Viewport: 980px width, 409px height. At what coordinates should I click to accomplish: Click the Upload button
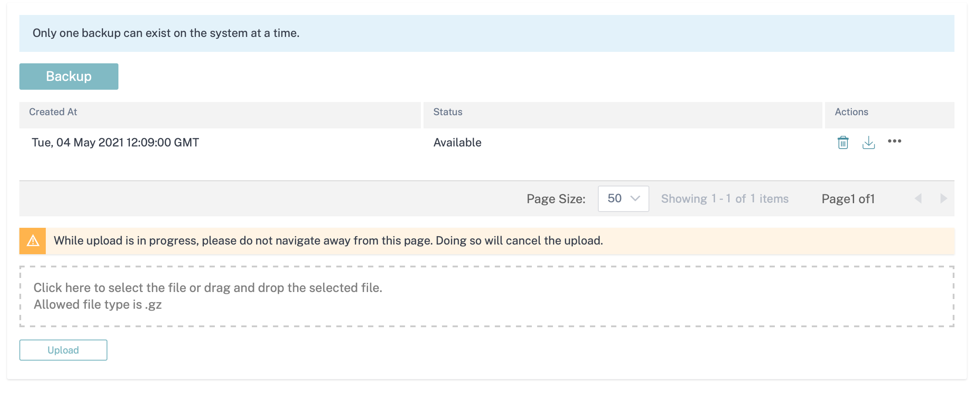[x=63, y=350]
